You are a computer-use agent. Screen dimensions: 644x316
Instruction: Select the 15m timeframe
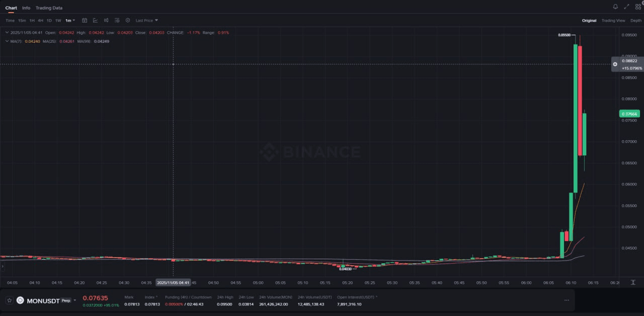coord(22,21)
